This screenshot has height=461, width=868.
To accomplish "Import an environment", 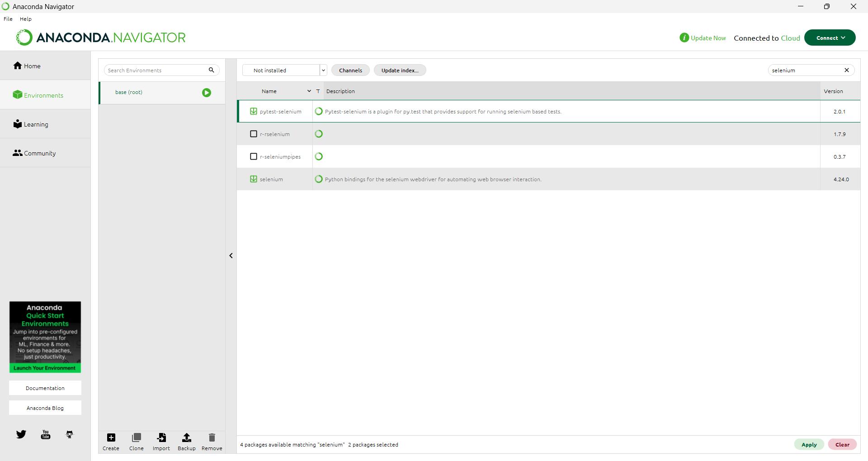I will pyautogui.click(x=161, y=442).
